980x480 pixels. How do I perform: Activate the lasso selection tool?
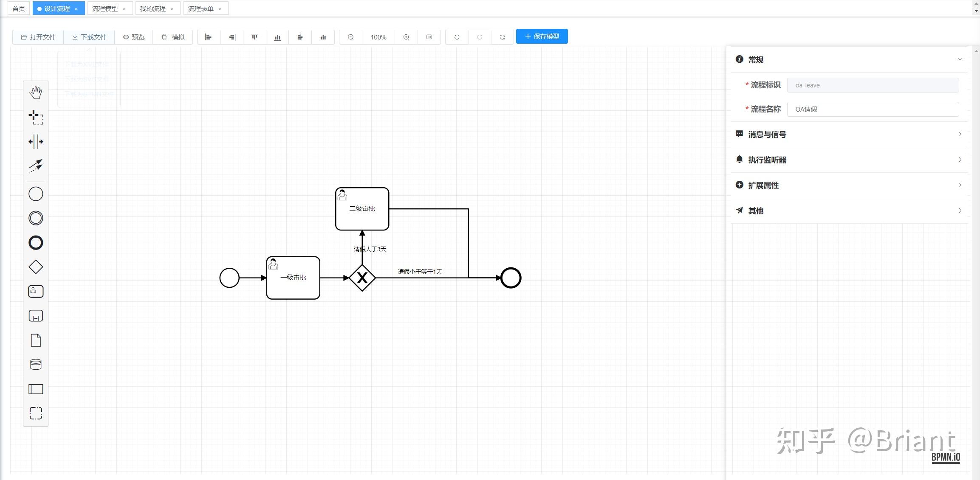[x=36, y=117]
